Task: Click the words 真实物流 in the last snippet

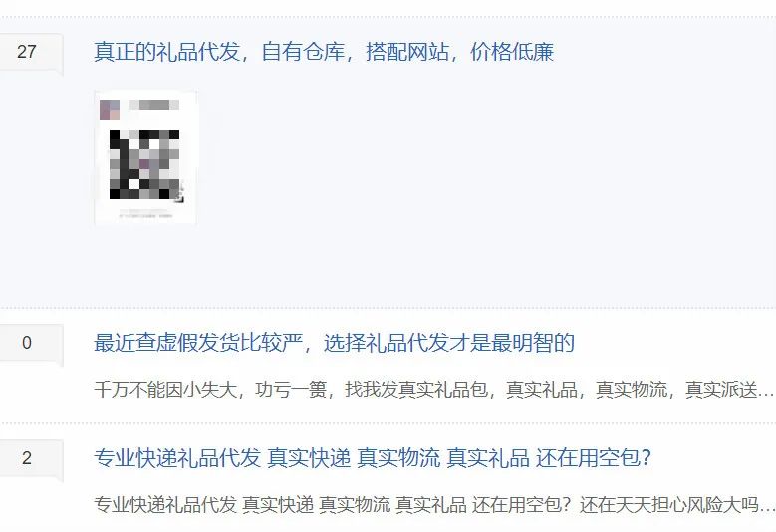Action: click(355, 505)
